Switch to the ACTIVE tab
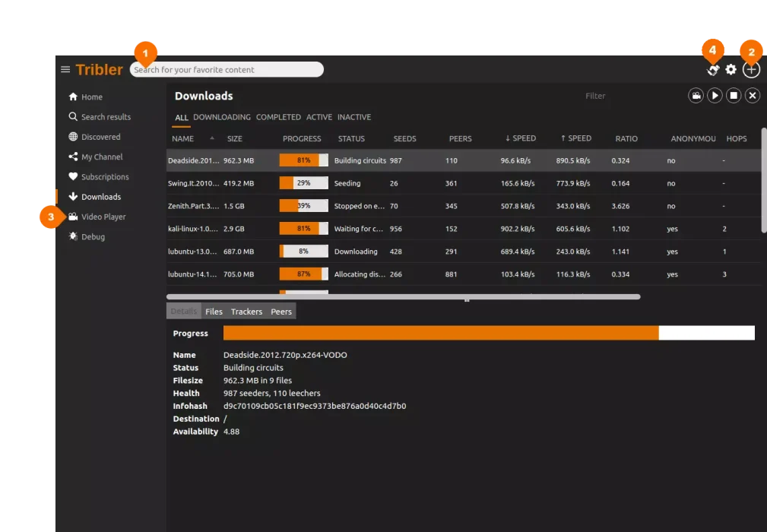 (319, 117)
